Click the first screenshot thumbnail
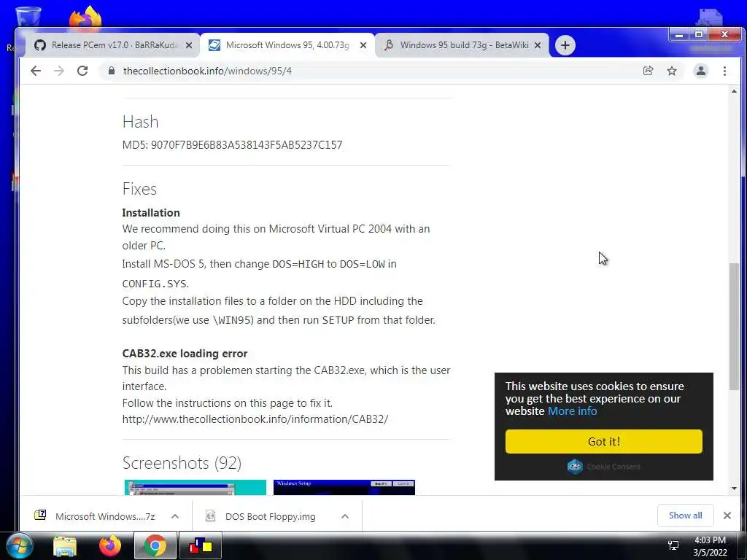747x560 pixels. coord(196,487)
